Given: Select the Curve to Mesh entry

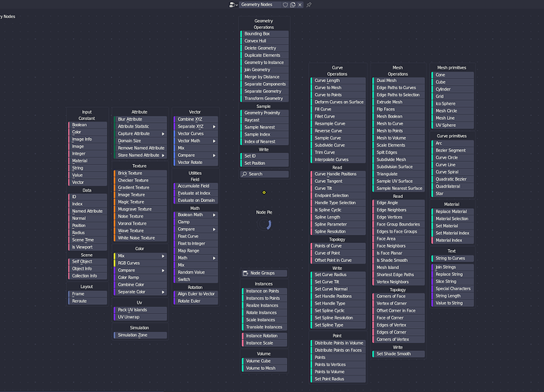Looking at the screenshot, I should tap(338, 88).
